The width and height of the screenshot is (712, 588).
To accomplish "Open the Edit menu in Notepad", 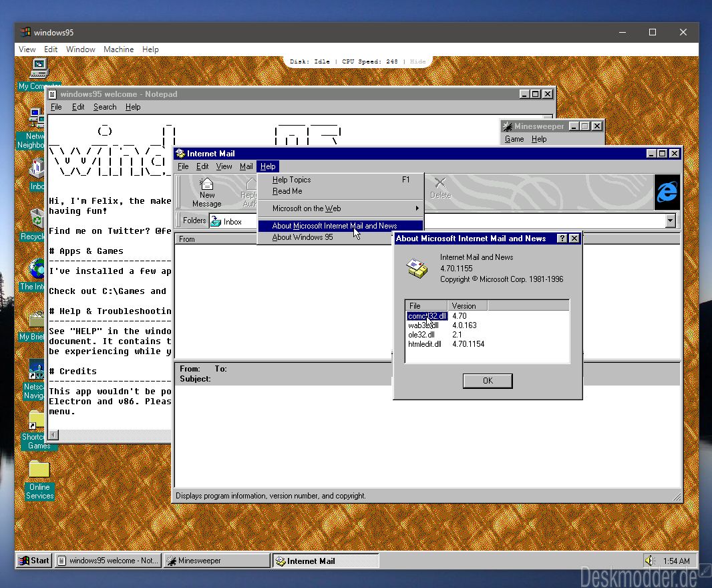I will (78, 107).
